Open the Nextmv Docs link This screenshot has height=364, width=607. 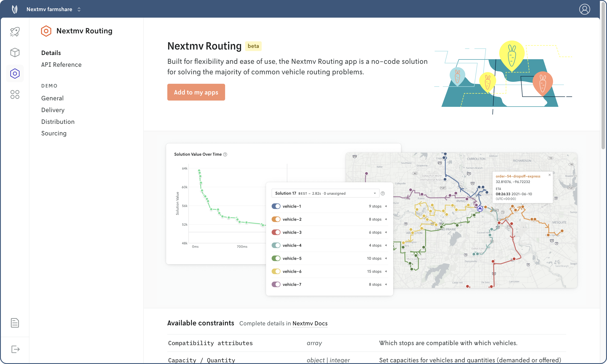click(x=310, y=323)
